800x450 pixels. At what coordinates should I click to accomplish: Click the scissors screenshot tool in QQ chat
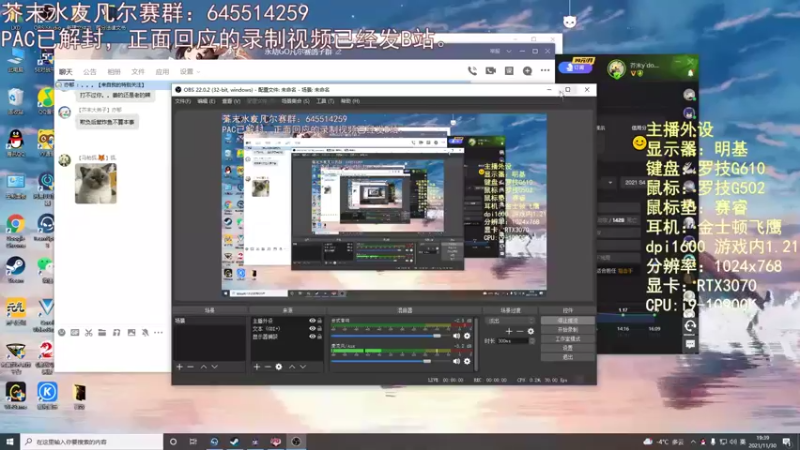pos(89,333)
